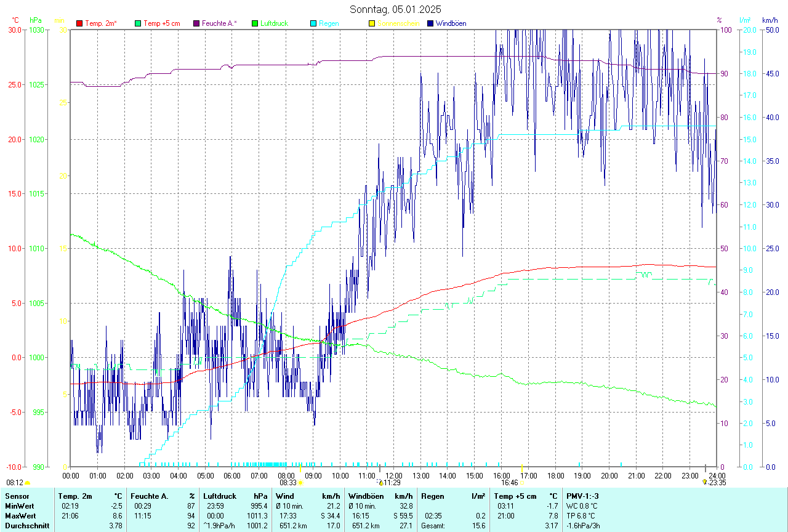
Task: Click the red Temp. 2m legend swatch
Action: (x=79, y=23)
